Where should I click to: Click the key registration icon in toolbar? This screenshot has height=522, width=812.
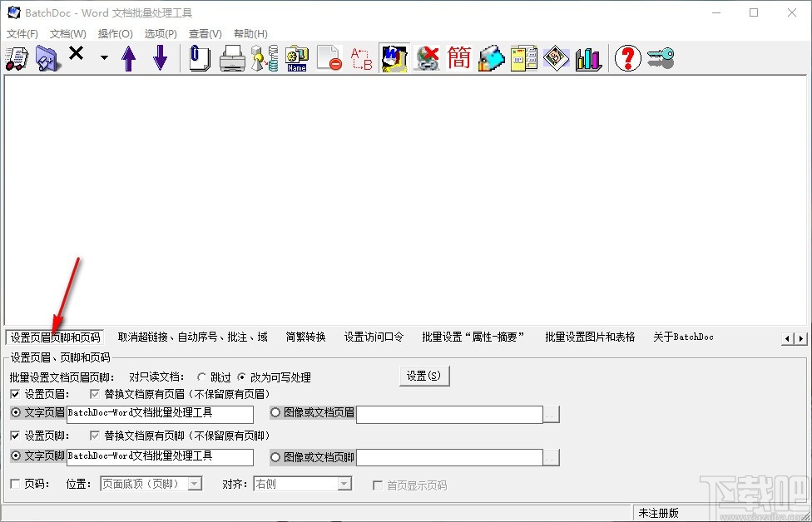tap(660, 58)
